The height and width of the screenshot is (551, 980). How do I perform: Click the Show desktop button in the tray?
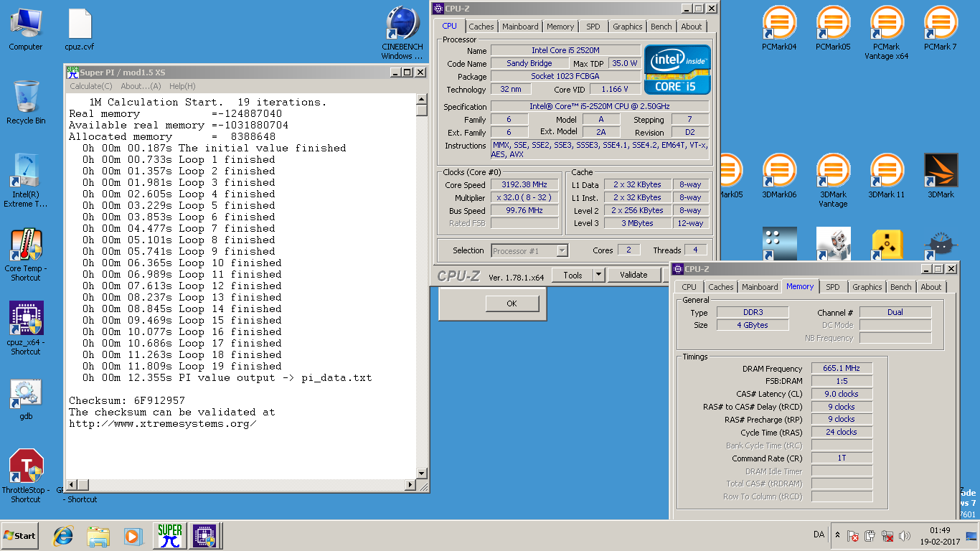tap(971, 536)
